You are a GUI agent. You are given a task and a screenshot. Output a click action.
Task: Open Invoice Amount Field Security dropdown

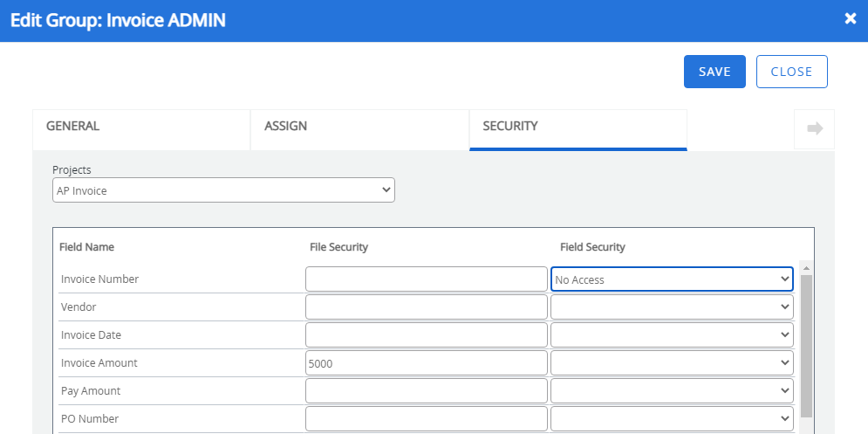[x=671, y=363]
